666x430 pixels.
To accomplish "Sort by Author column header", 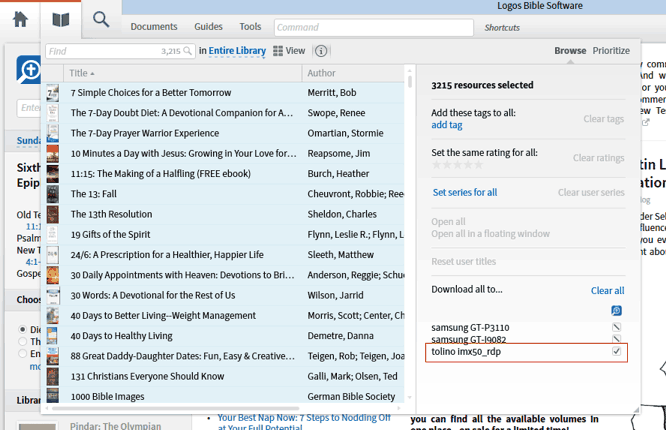I will (x=353, y=73).
